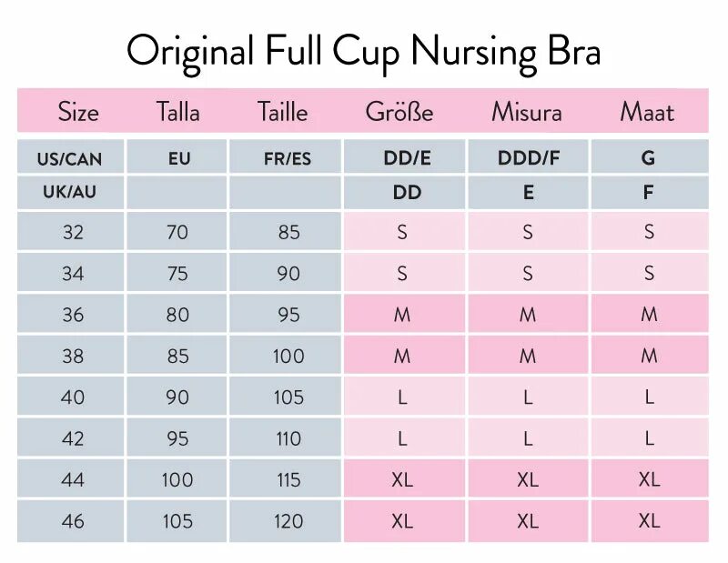Viewport: 728px width, 563px height.
Task: Click the Misura header label
Action: pyautogui.click(x=527, y=112)
